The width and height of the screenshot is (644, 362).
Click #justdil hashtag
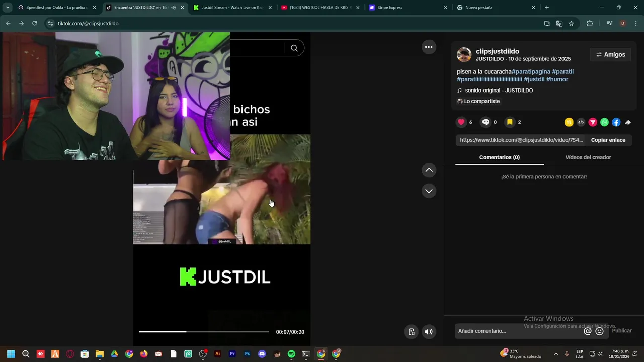pos(534,79)
